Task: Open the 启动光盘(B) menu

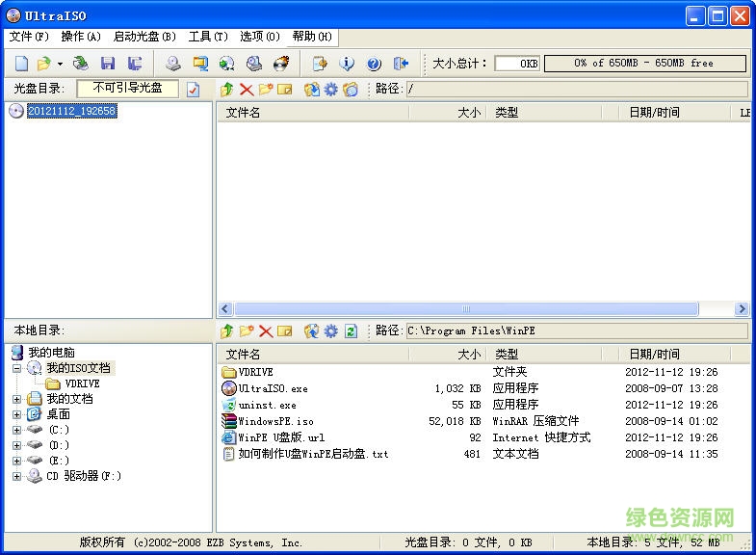Action: (x=144, y=37)
